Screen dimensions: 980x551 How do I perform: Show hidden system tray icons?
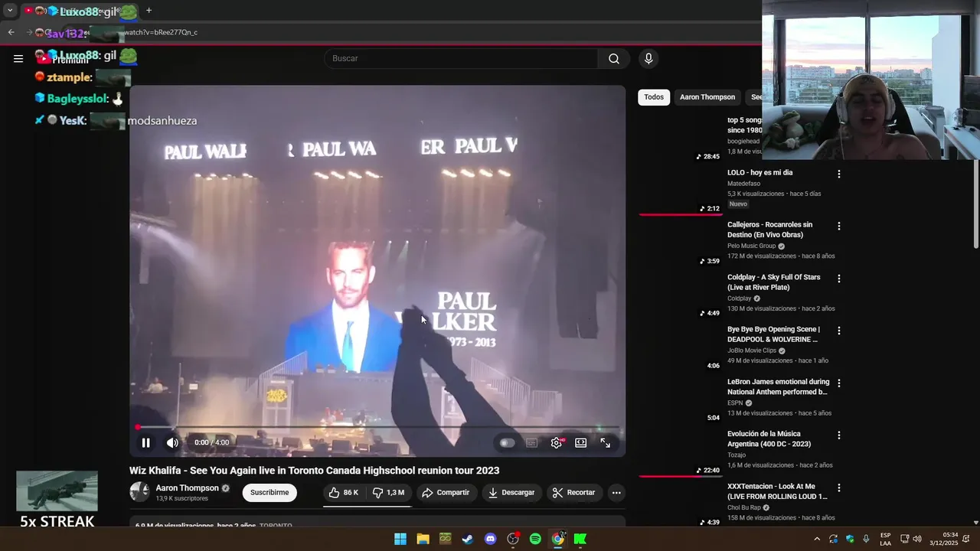[x=817, y=539]
